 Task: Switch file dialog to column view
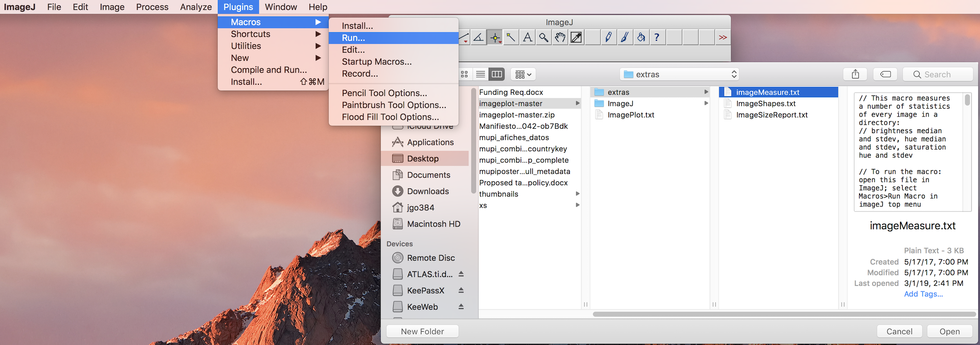pos(497,74)
